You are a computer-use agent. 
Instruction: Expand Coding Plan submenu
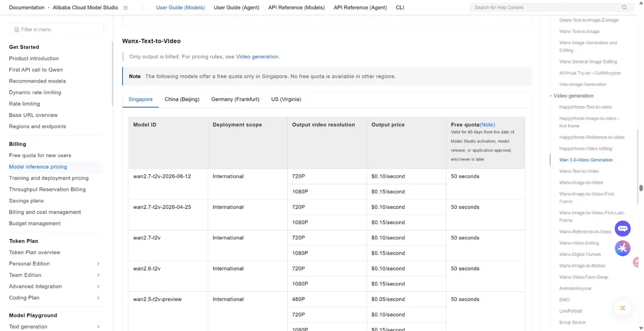[98, 298]
